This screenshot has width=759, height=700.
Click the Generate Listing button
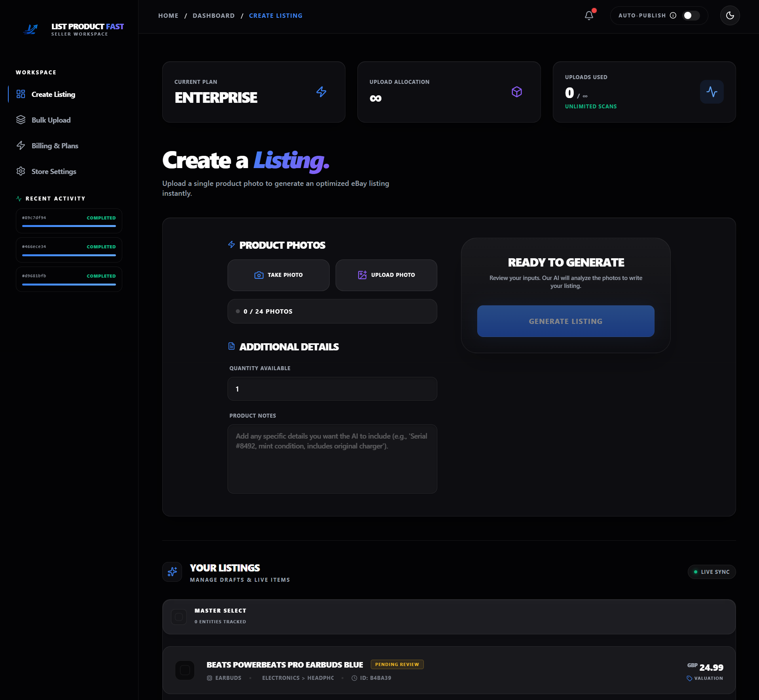click(565, 321)
